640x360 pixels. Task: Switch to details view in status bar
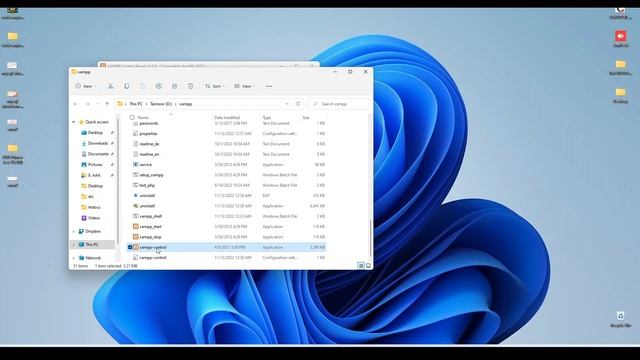pos(361,266)
